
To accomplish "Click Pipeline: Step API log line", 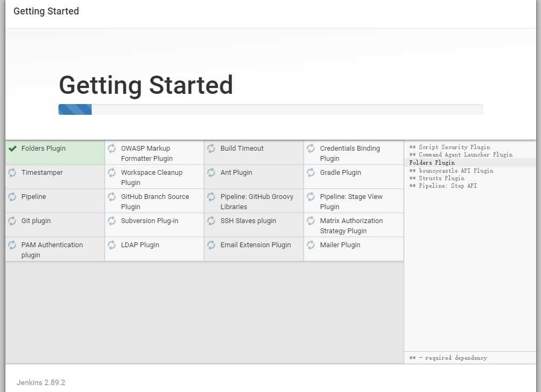I will tap(443, 186).
